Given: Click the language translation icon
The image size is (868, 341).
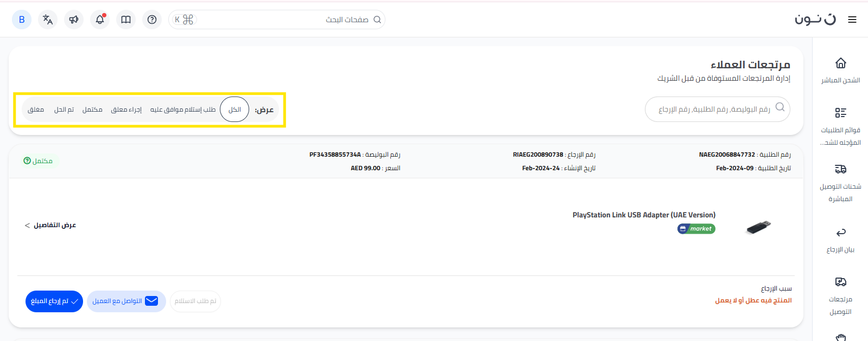Looking at the screenshot, I should coord(48,20).
